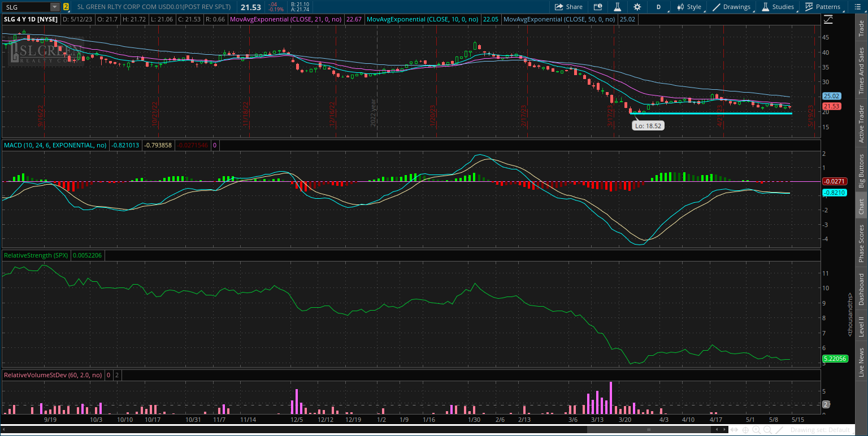The height and width of the screenshot is (436, 868).
Task: Open the Active Trader side tab
Action: [x=861, y=124]
